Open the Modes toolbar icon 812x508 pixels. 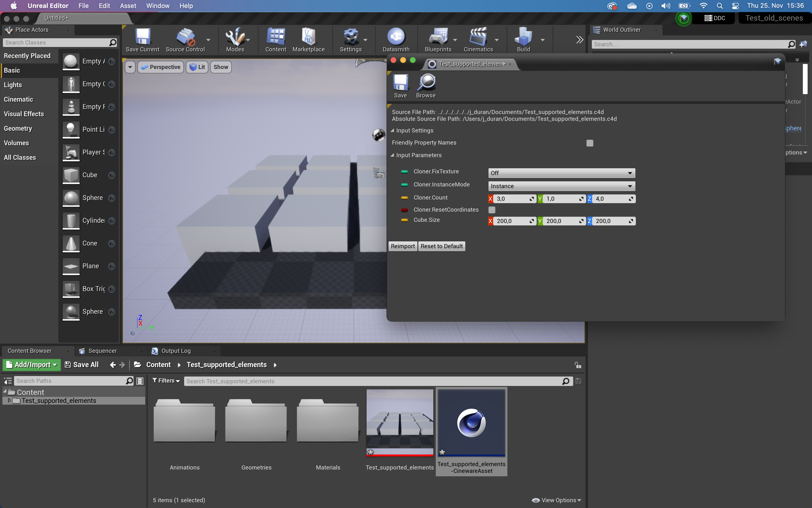pos(235,37)
